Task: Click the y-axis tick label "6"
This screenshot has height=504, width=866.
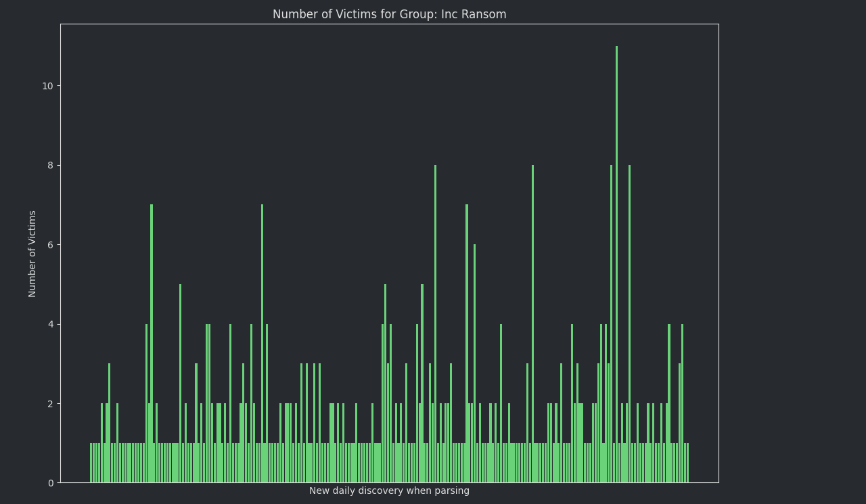Action: point(50,245)
